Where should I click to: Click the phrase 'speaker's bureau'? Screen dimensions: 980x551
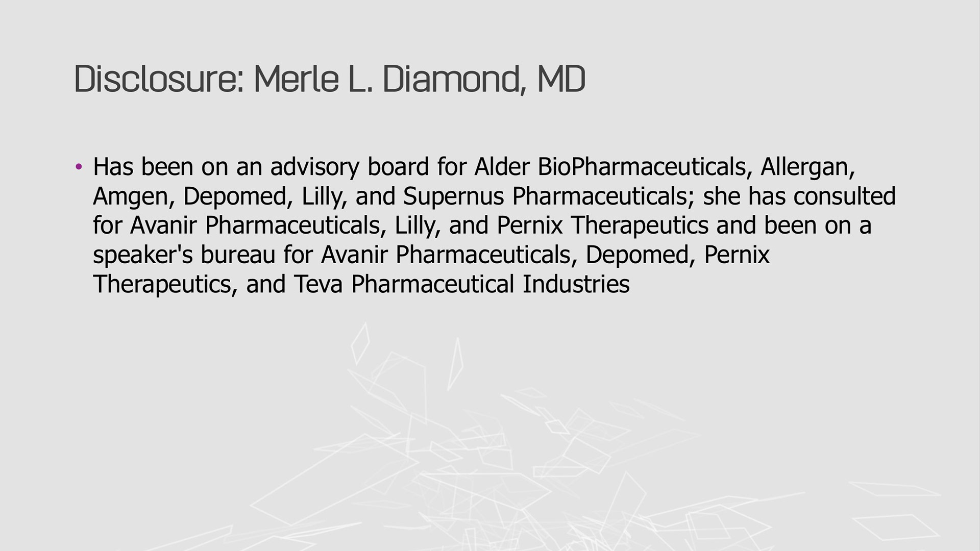click(x=184, y=255)
